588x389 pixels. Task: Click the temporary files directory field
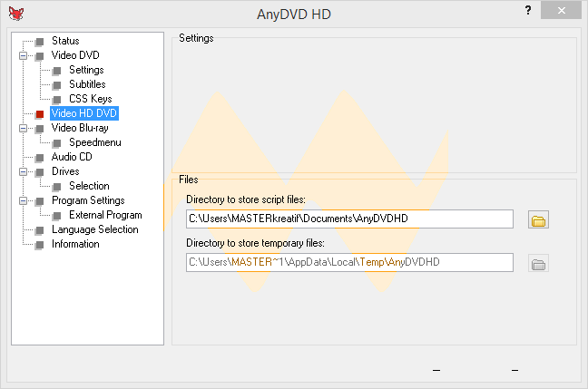click(x=349, y=263)
